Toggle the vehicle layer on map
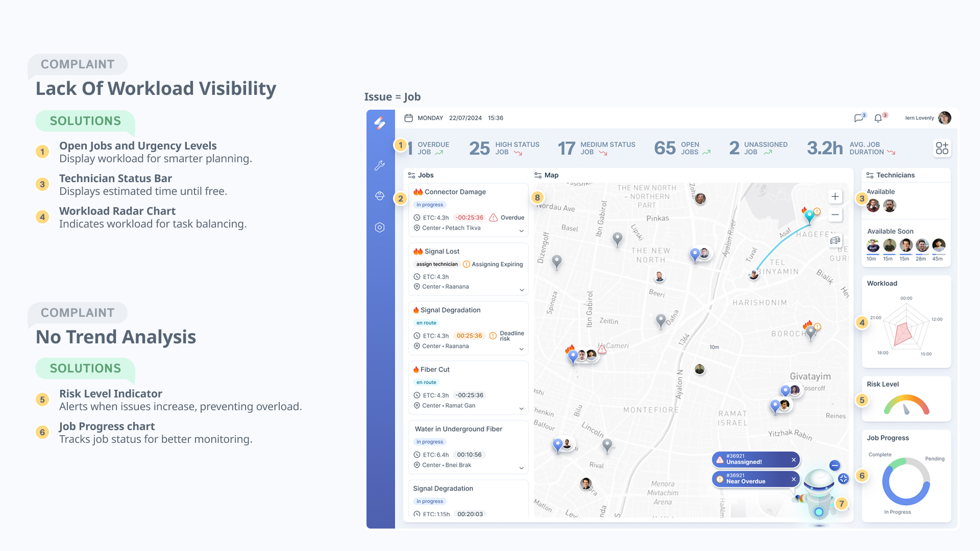Screen dimensions: 980x551 (x=835, y=240)
